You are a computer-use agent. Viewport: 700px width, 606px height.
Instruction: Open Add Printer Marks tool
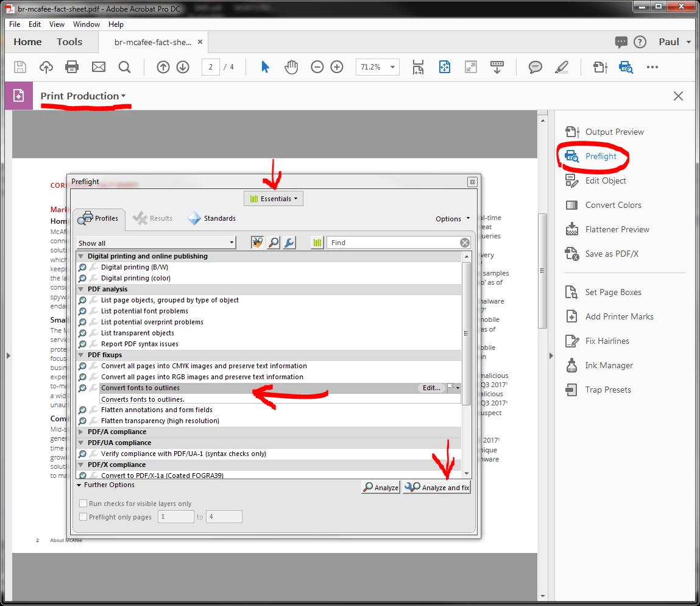pos(609,316)
